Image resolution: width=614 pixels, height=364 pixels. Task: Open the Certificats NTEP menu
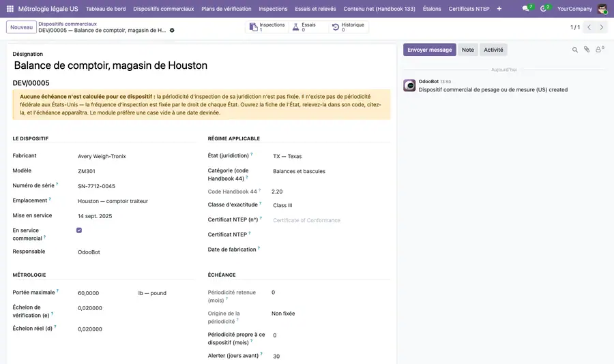pos(469,9)
